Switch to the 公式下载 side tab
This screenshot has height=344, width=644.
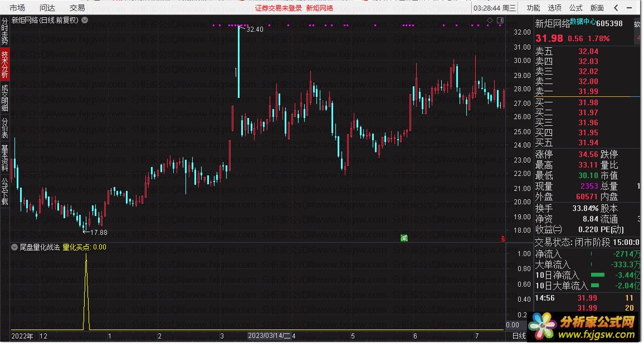[x=4, y=191]
